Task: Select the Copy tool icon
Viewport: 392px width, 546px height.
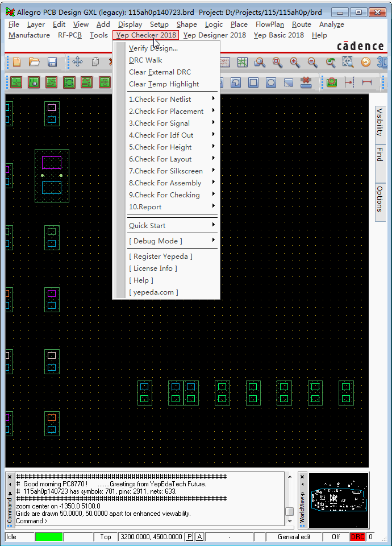Action: [x=95, y=63]
